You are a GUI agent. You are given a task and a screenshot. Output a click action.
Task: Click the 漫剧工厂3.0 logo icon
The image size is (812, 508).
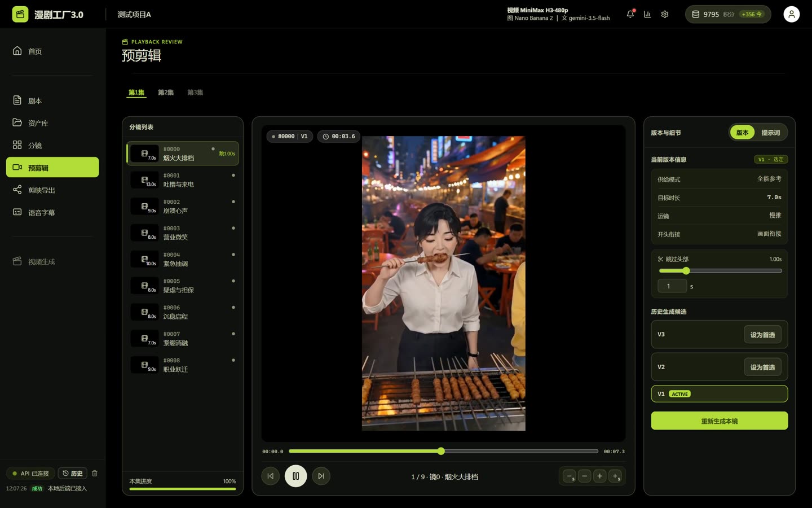tap(20, 14)
